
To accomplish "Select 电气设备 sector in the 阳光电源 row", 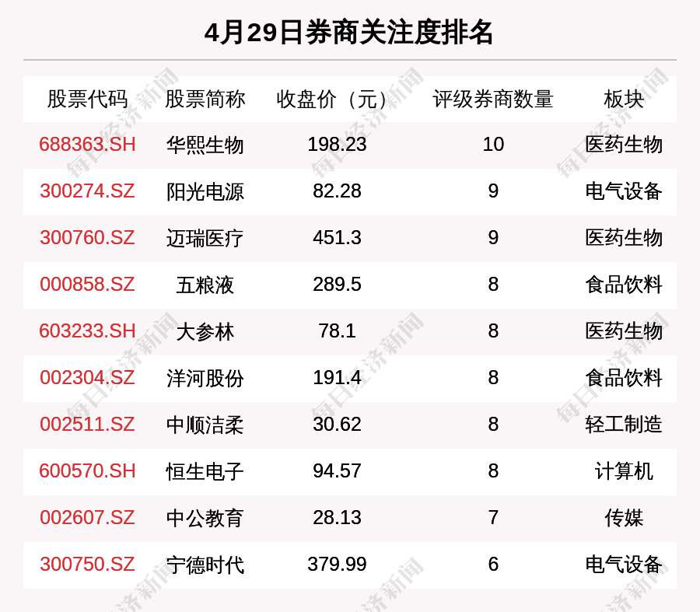I will coord(624,192).
